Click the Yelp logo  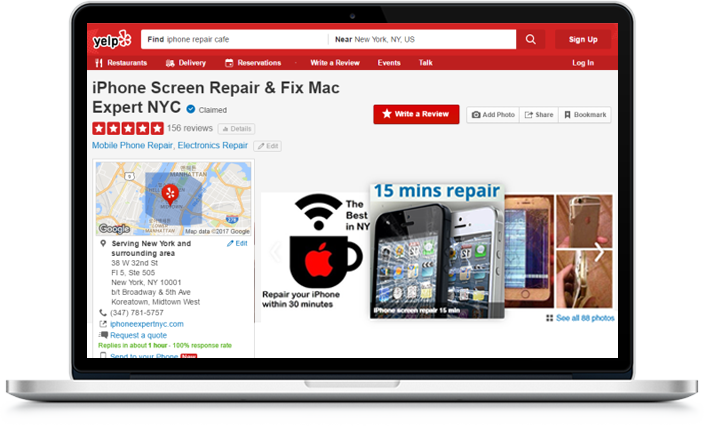tap(112, 40)
